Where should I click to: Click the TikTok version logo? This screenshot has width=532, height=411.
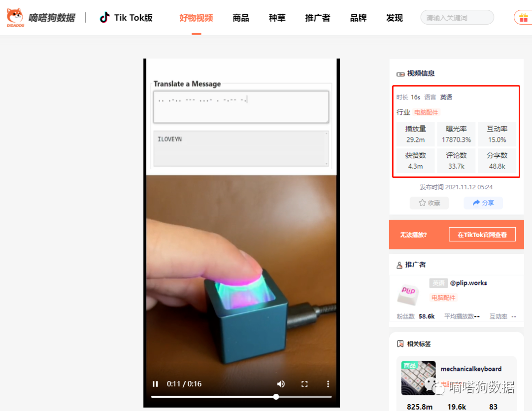(x=126, y=18)
